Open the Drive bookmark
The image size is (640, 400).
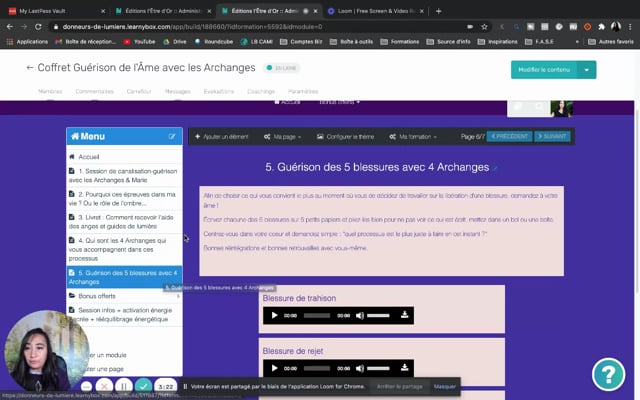tap(175, 42)
